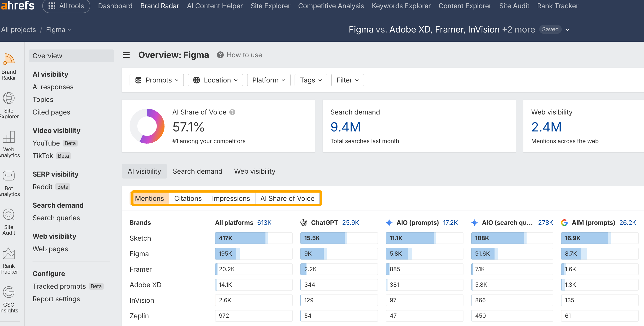
Task: Open Site Audit in top navigation
Action: click(514, 6)
